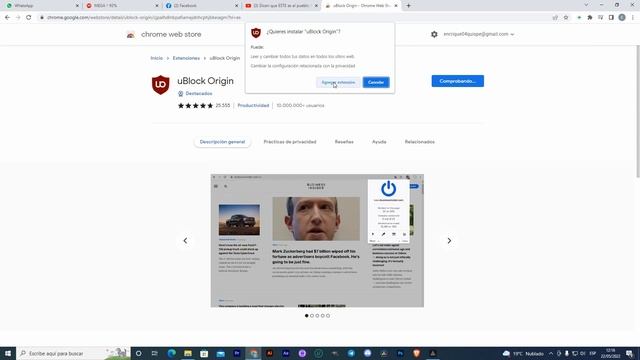Click the address bar URL

click(144, 18)
